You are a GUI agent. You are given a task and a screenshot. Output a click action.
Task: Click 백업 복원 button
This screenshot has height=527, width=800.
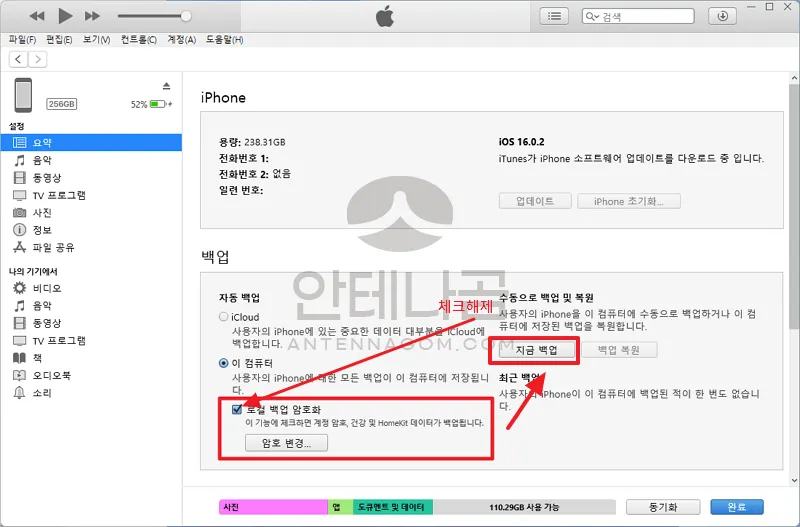pos(619,350)
